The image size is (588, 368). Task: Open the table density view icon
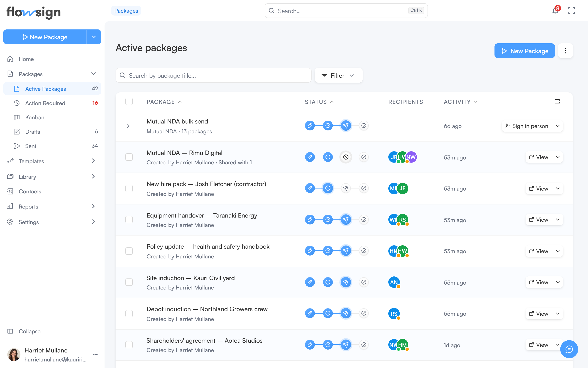point(557,101)
